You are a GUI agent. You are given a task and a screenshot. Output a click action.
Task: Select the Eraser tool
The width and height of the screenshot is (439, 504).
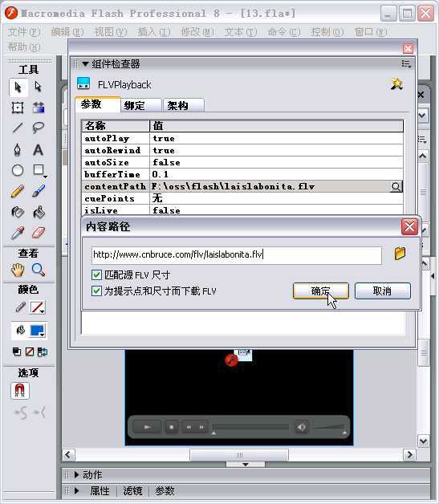click(x=39, y=233)
